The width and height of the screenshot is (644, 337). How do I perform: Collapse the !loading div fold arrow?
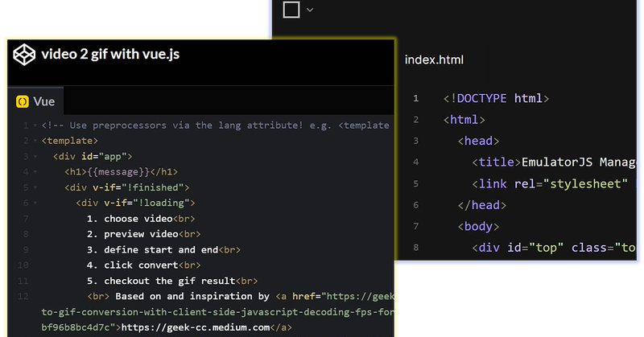[35, 203]
